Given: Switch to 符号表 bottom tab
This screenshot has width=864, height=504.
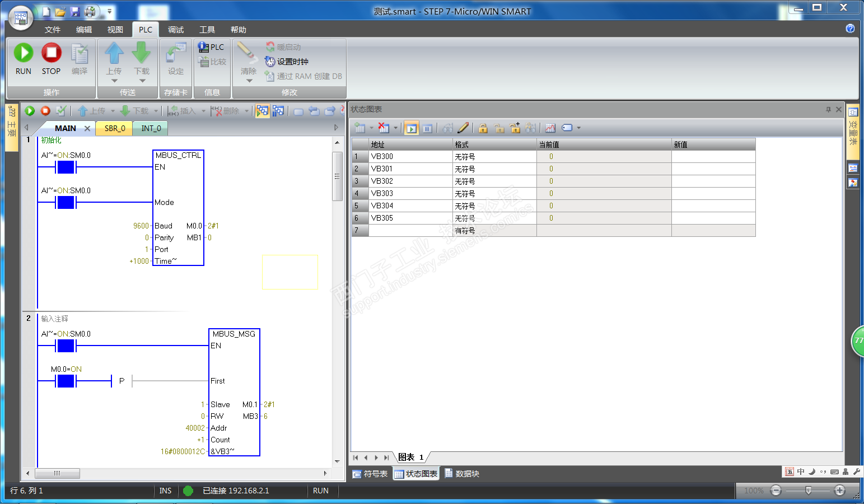Looking at the screenshot, I should 371,474.
